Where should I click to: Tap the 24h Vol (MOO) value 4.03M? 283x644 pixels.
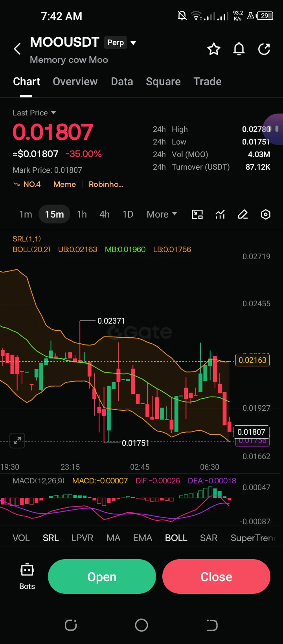(259, 154)
